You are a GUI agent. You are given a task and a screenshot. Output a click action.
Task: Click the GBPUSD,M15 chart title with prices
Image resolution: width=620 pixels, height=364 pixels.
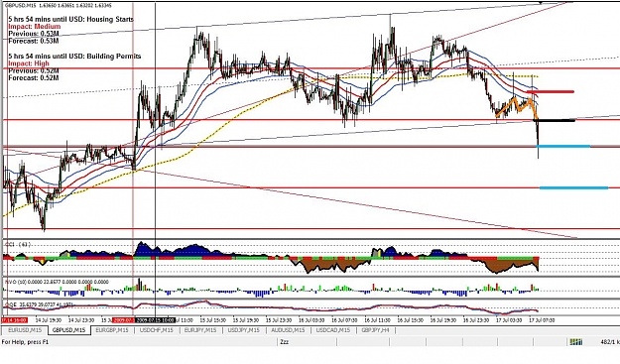(x=59, y=6)
